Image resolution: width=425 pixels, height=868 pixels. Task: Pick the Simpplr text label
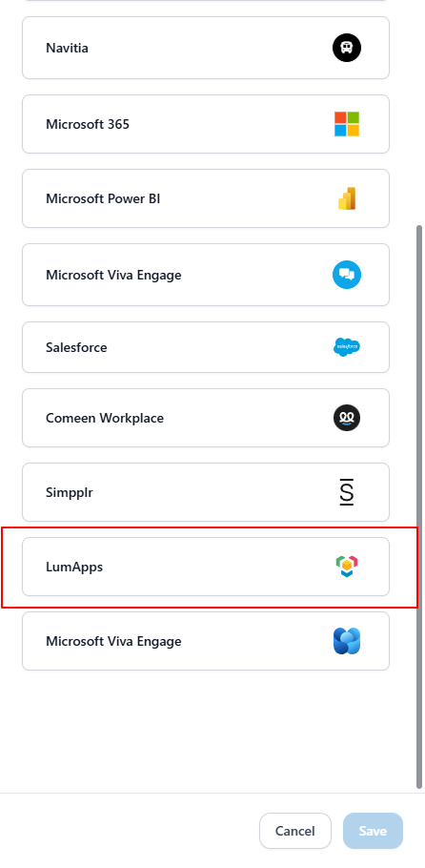tap(70, 492)
